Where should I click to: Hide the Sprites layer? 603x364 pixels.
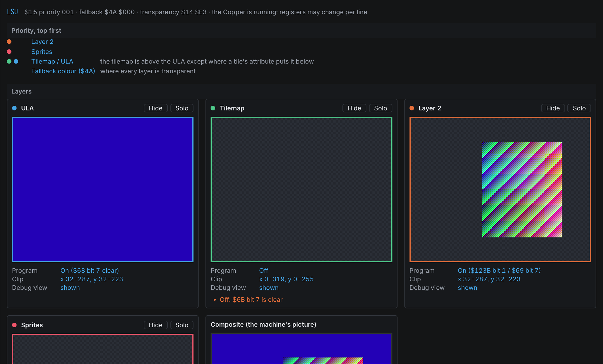click(156, 325)
